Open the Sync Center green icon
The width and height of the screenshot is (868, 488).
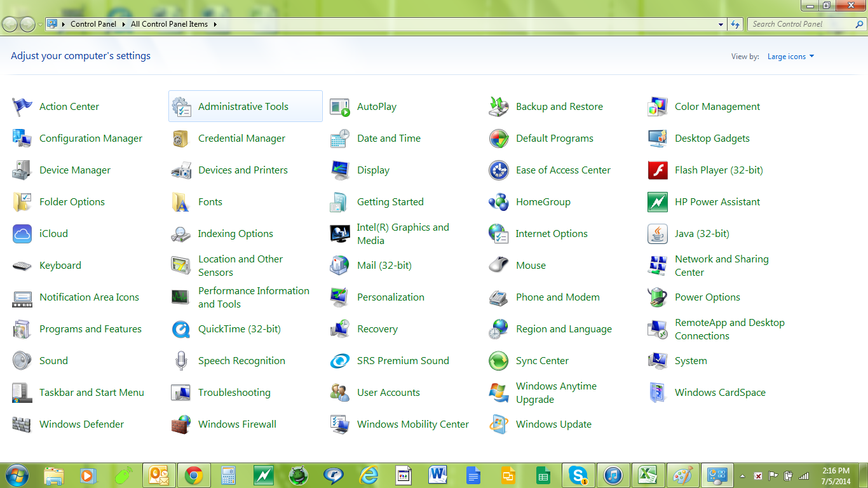499,361
